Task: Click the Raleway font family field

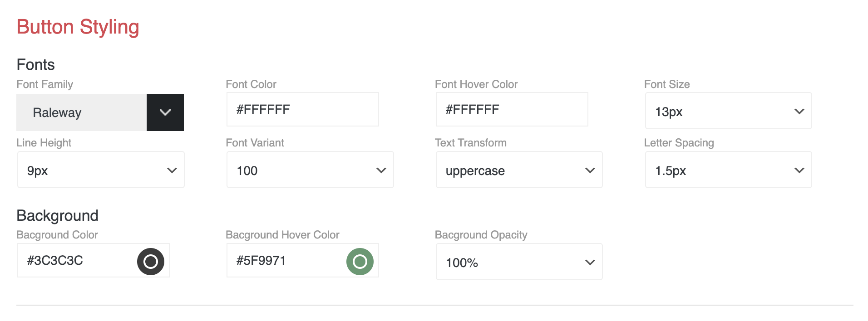Action: click(x=81, y=112)
